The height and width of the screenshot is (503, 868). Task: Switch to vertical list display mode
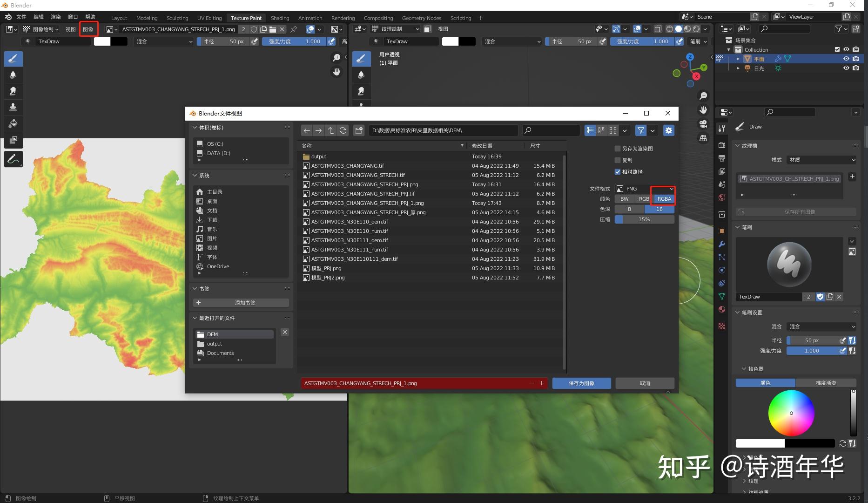point(590,130)
